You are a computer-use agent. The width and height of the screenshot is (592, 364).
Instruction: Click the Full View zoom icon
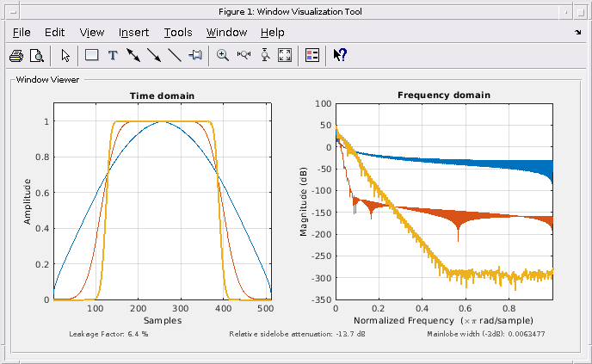coord(285,55)
